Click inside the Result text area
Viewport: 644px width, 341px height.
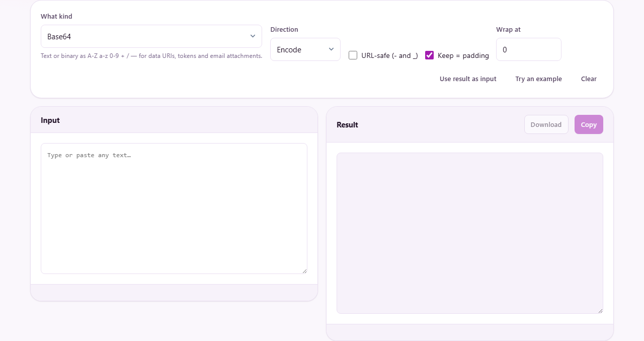[470, 233]
